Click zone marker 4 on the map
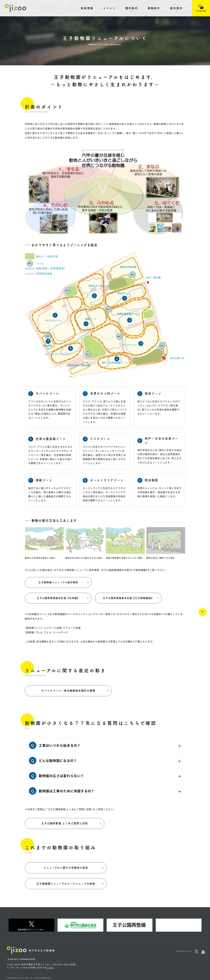This screenshot has width=210, height=980. [130, 320]
